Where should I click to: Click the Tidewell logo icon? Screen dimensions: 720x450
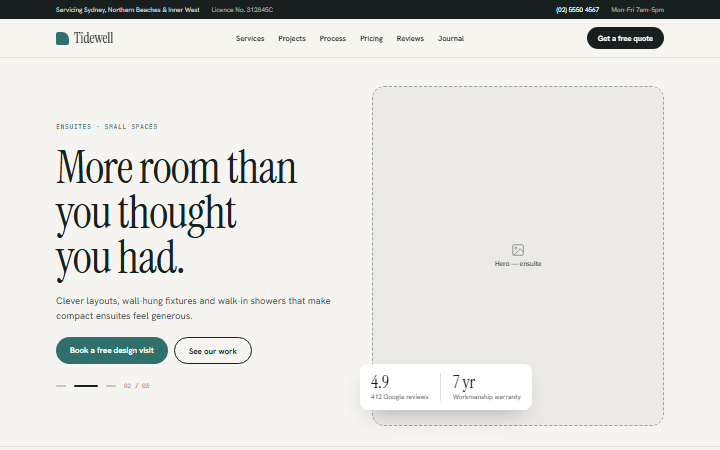coord(62,39)
